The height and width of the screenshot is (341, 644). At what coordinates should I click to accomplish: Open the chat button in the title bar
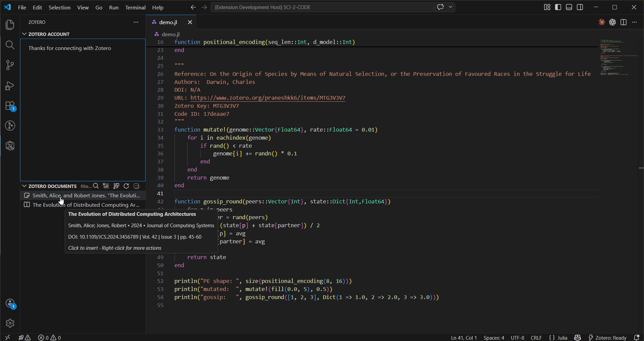(x=440, y=7)
